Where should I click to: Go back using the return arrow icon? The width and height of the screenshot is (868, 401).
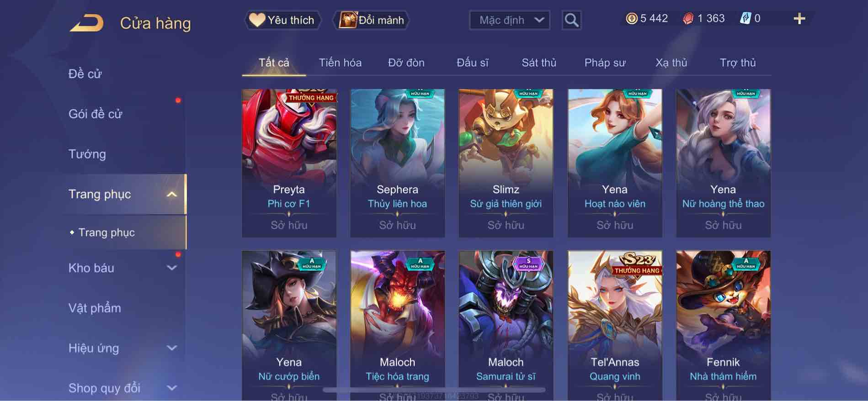click(x=86, y=23)
